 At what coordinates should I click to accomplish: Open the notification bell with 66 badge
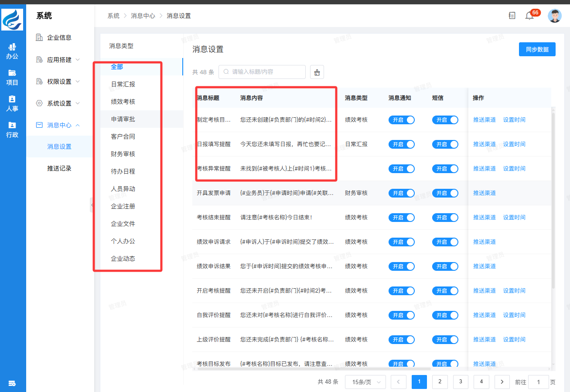(529, 16)
